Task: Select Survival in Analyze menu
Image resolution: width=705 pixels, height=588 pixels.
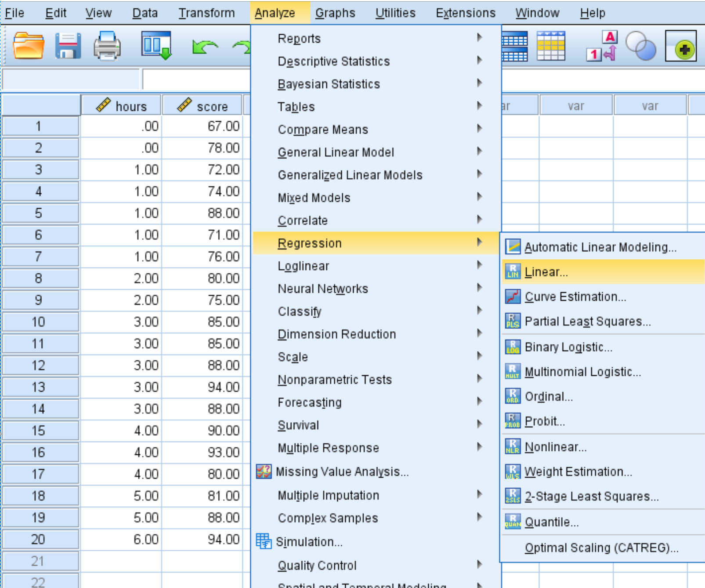Action: click(x=376, y=425)
